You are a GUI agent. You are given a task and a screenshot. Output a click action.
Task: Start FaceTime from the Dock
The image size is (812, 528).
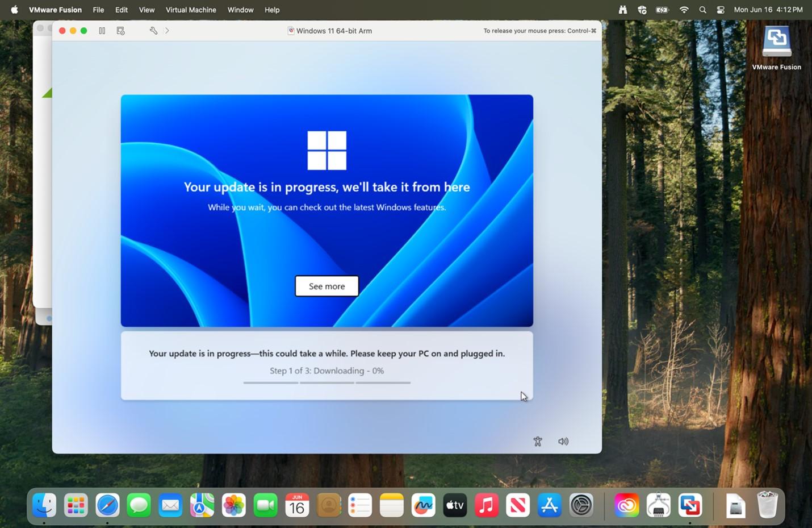[265, 505]
